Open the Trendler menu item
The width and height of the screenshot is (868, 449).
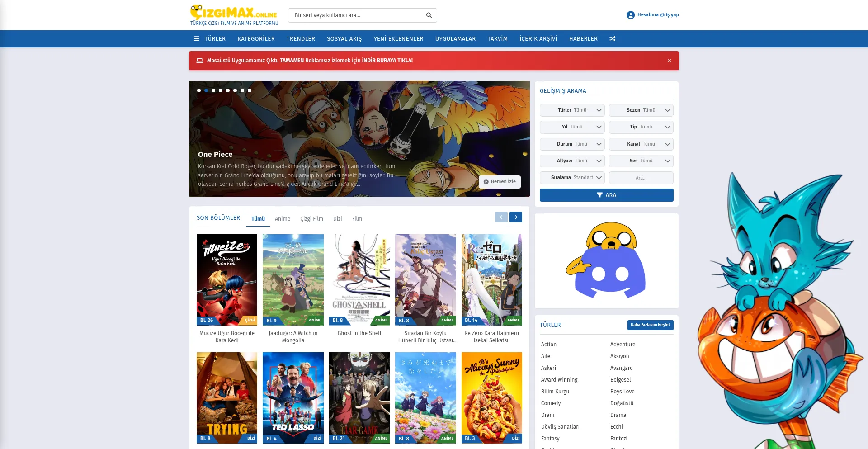301,39
